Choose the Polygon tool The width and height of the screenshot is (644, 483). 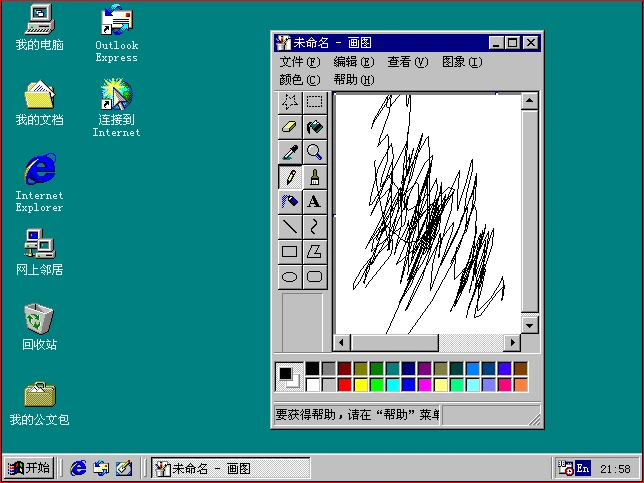(x=315, y=252)
